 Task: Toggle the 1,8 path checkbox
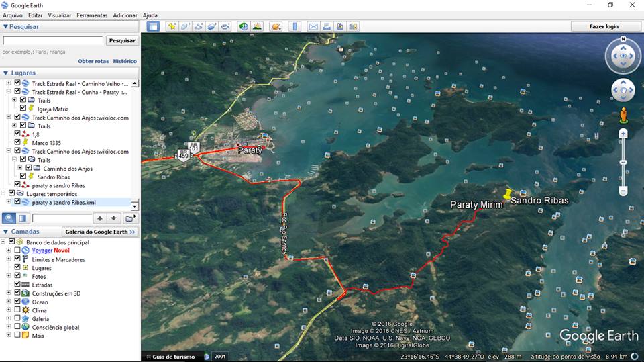tap(17, 134)
